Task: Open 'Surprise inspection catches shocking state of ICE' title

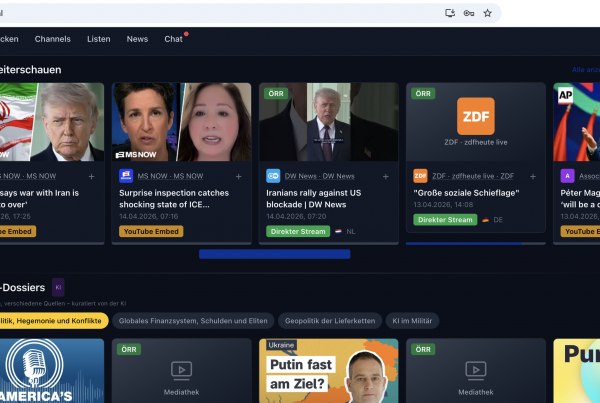Action: click(174, 199)
